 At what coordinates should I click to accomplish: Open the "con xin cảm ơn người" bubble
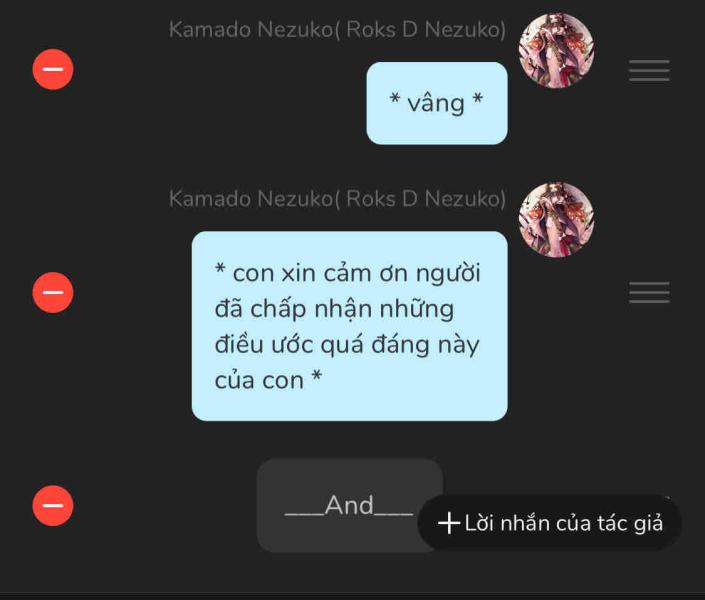pyautogui.click(x=349, y=326)
